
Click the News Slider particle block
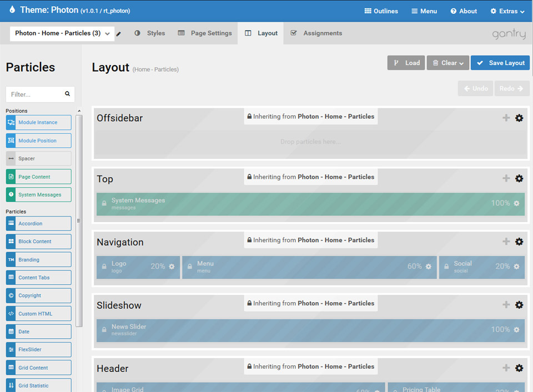click(310, 330)
